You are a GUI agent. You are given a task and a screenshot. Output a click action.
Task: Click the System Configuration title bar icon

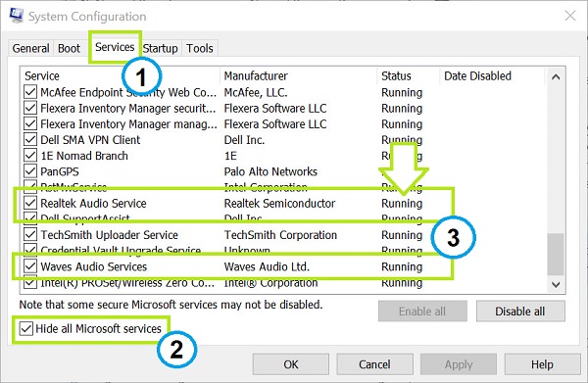(x=16, y=16)
